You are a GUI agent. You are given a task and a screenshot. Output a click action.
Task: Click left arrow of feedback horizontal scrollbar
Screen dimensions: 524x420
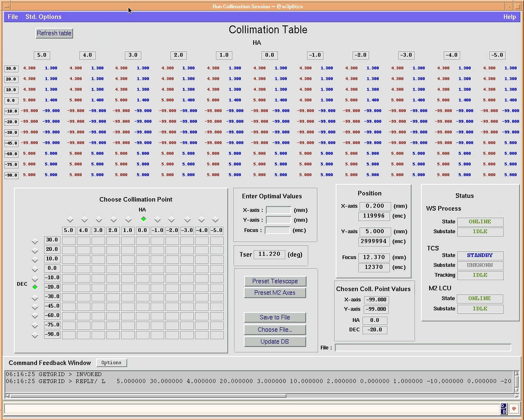[x=7, y=396]
